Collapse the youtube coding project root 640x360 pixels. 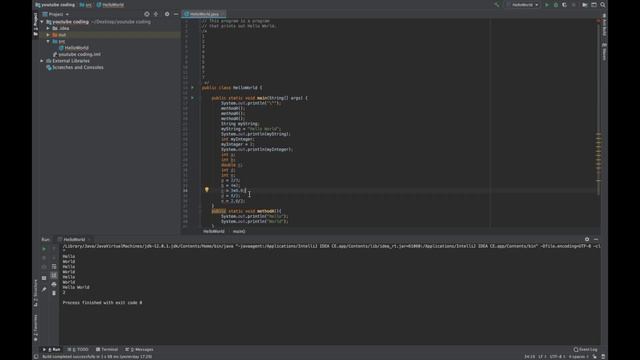click(42, 22)
